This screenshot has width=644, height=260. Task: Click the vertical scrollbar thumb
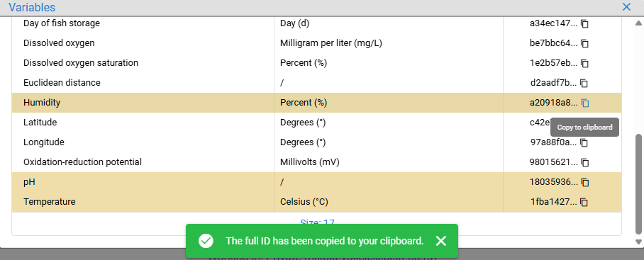[x=638, y=183]
